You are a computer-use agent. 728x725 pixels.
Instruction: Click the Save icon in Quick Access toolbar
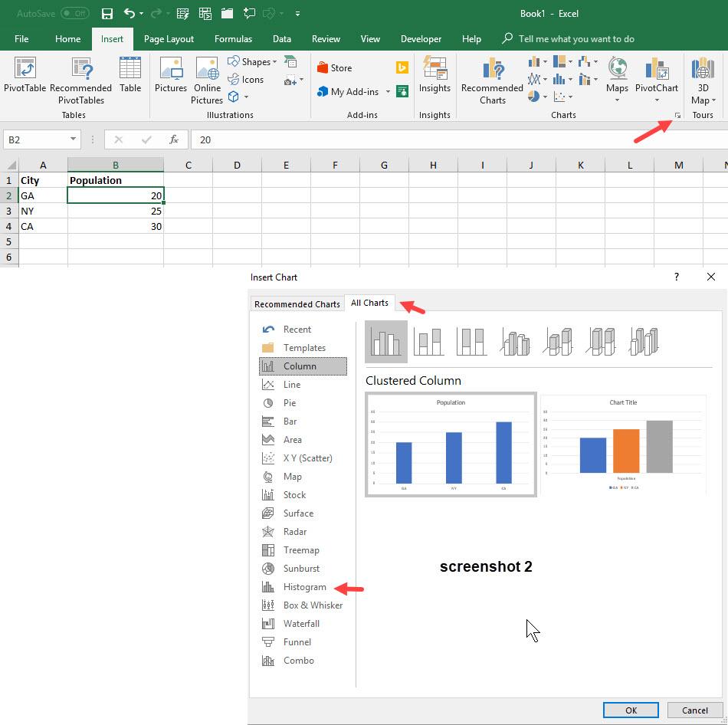click(x=107, y=14)
